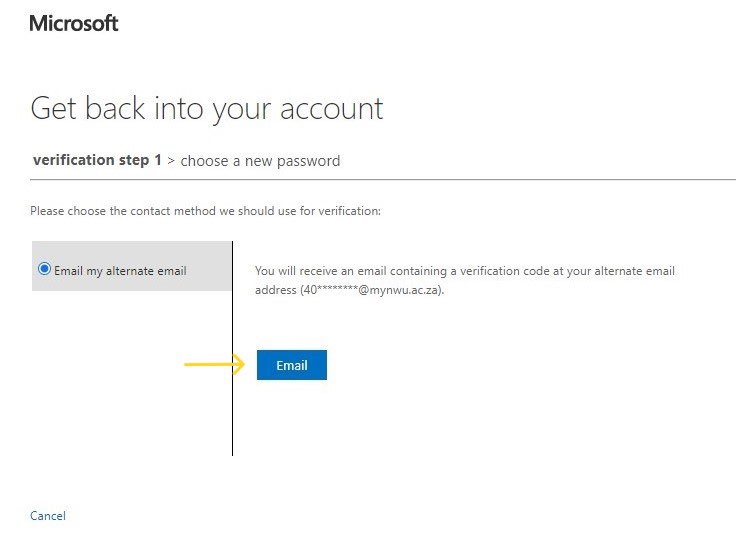Select the 'Email my alternate email' radio button
The height and width of the screenshot is (557, 736).
click(44, 269)
